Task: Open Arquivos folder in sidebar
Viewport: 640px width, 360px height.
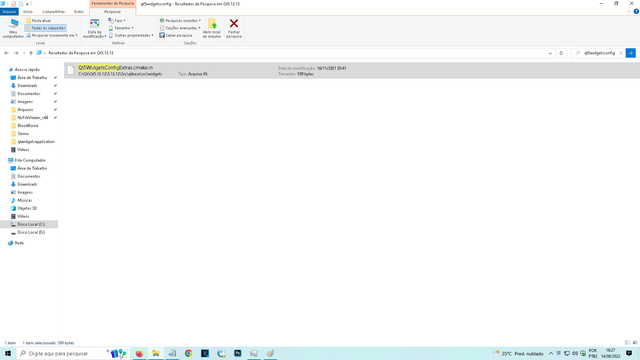Action: tap(25, 110)
